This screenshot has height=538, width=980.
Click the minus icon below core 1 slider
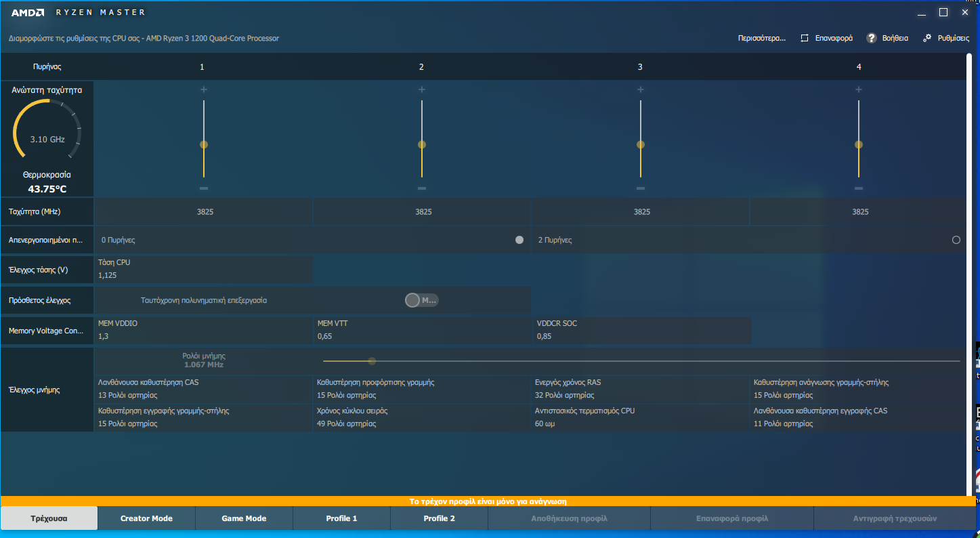[x=203, y=188]
